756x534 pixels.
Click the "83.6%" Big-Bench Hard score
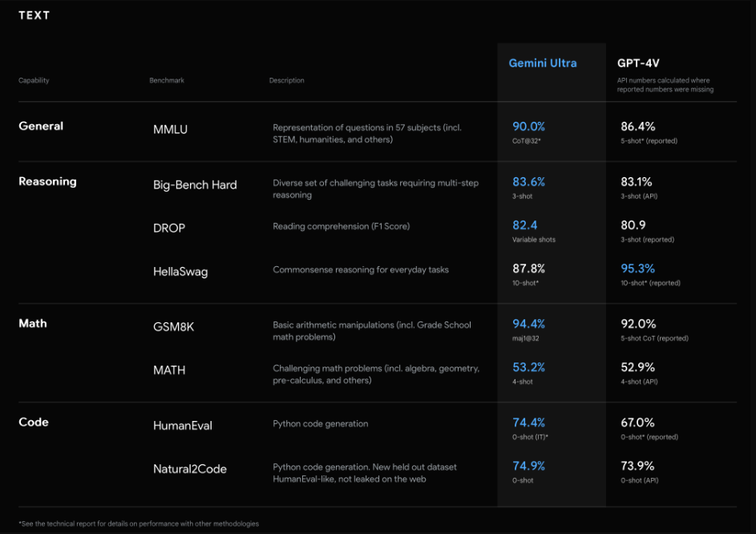528,182
